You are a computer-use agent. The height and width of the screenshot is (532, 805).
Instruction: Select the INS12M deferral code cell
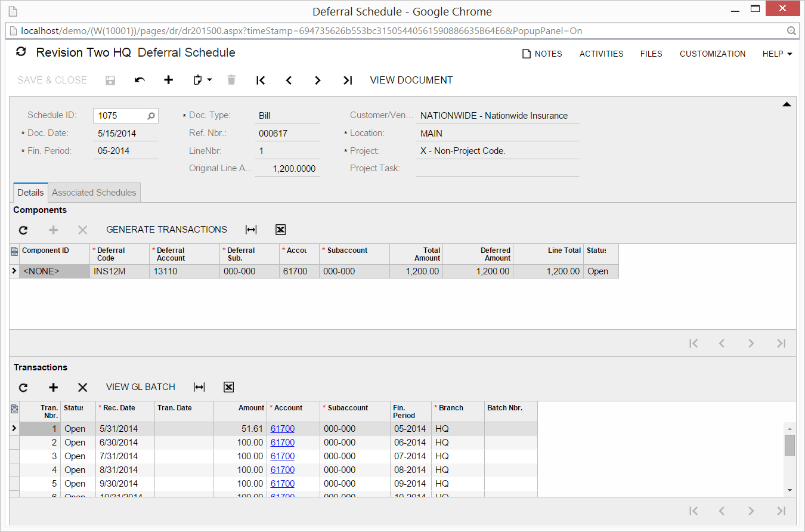119,271
